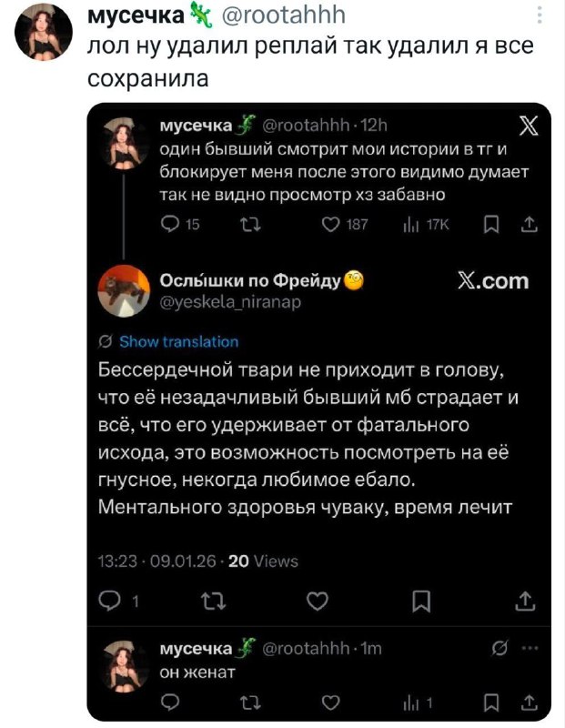Click the reply icon showing 15 replies

pos(168,225)
